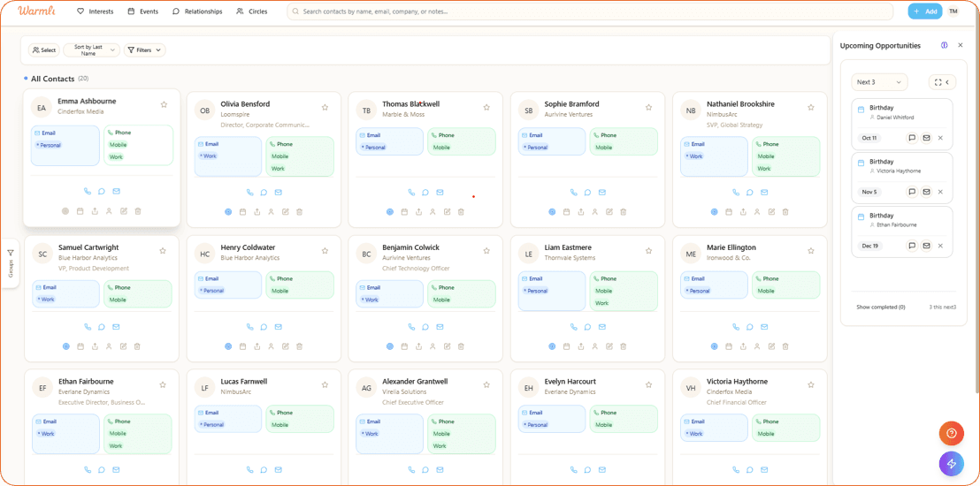Edit Olivia Bensford with the pencil icon

tap(286, 212)
